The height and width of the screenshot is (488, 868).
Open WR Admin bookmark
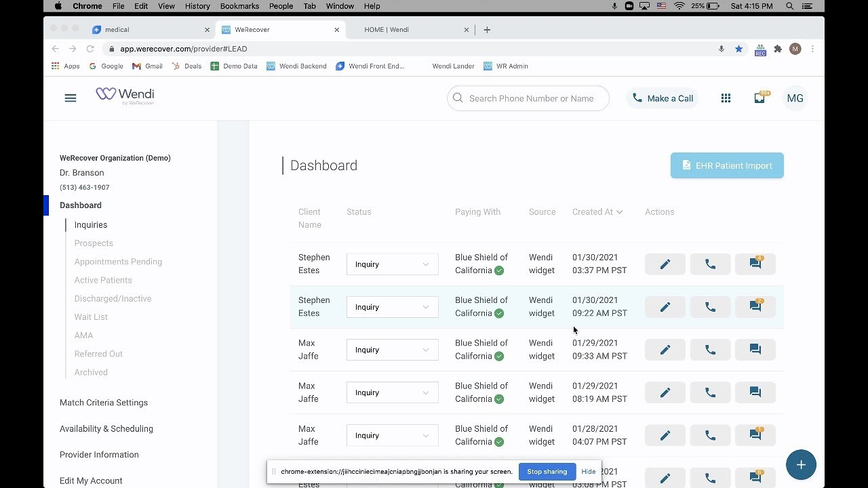tap(506, 66)
